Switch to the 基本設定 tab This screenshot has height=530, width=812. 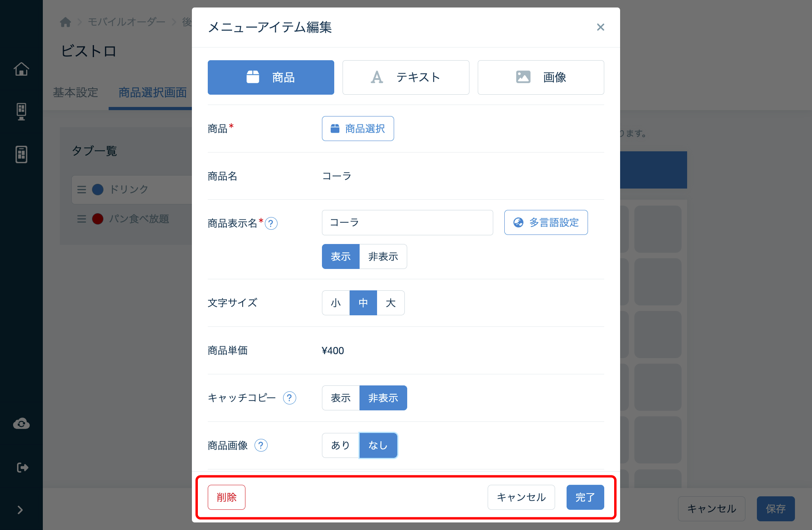pyautogui.click(x=75, y=93)
